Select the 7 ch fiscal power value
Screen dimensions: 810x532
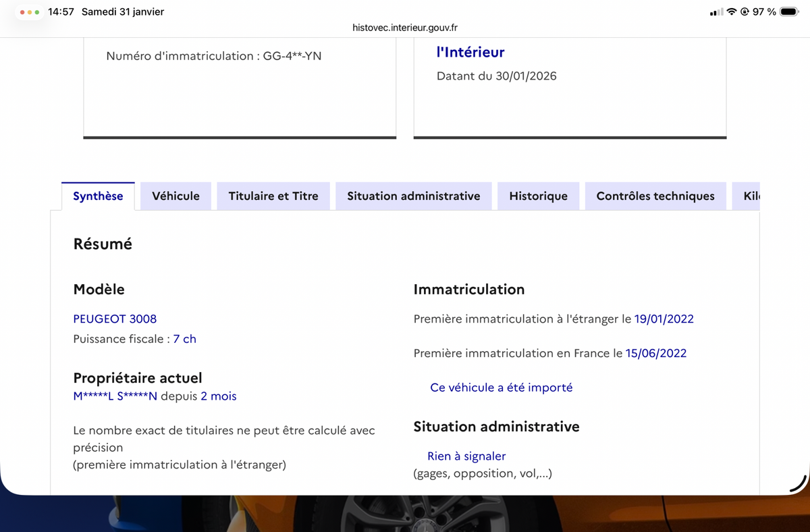pyautogui.click(x=184, y=339)
